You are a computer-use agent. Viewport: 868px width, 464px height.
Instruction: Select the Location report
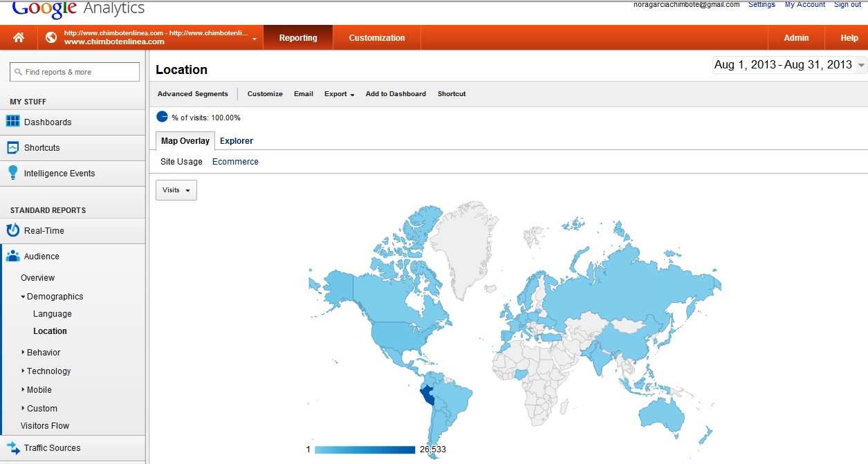pos(50,331)
